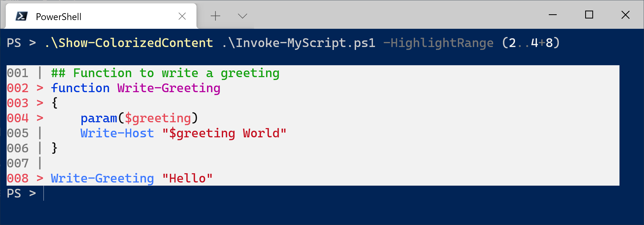Open a new tab with plus button
This screenshot has height=225, width=644.
pos(215,16)
